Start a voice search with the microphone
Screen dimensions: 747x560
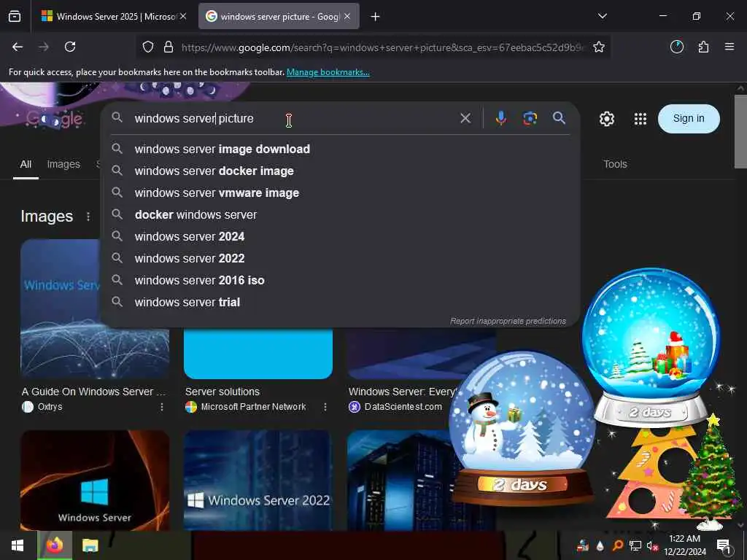coord(500,118)
